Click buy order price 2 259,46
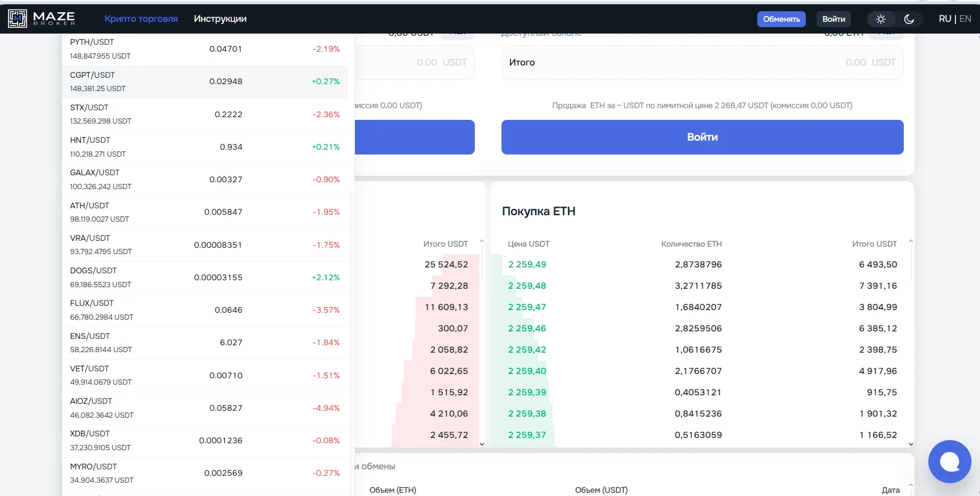The image size is (980, 496). point(527,328)
